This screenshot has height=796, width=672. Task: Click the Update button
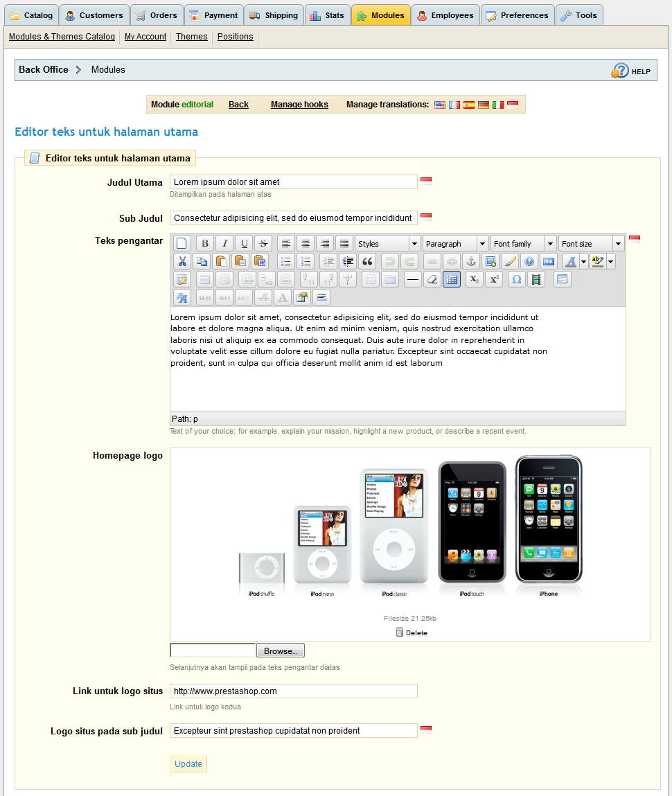pos(188,764)
